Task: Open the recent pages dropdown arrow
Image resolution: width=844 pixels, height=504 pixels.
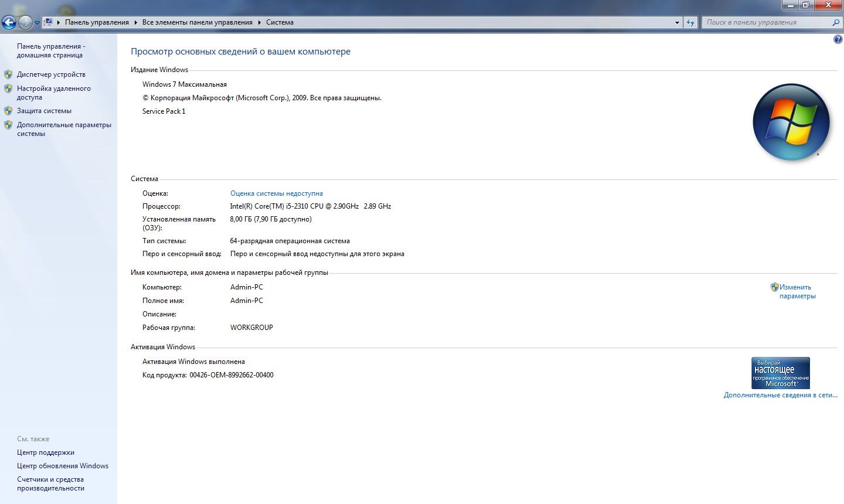Action: click(38, 23)
